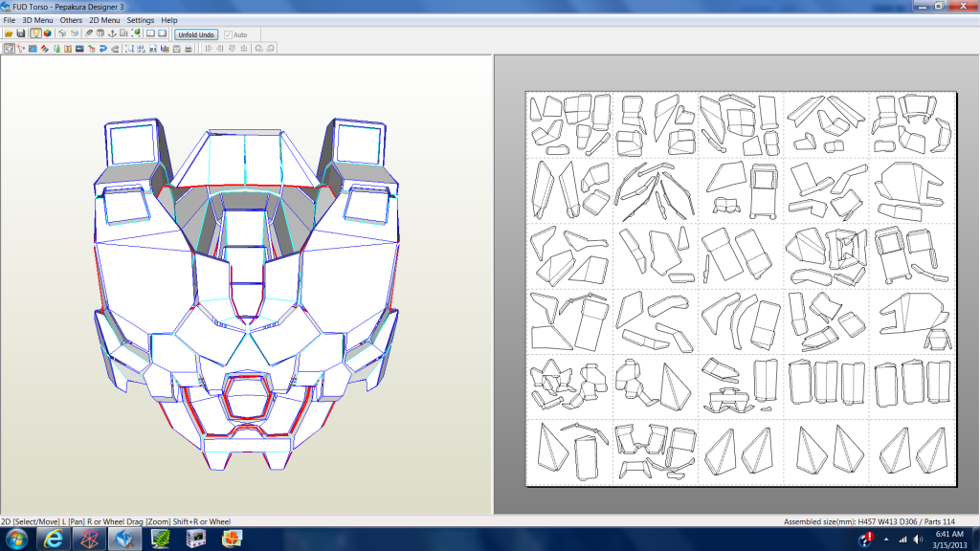
Task: Click the blue window panel toolbar icon
Action: (x=33, y=49)
